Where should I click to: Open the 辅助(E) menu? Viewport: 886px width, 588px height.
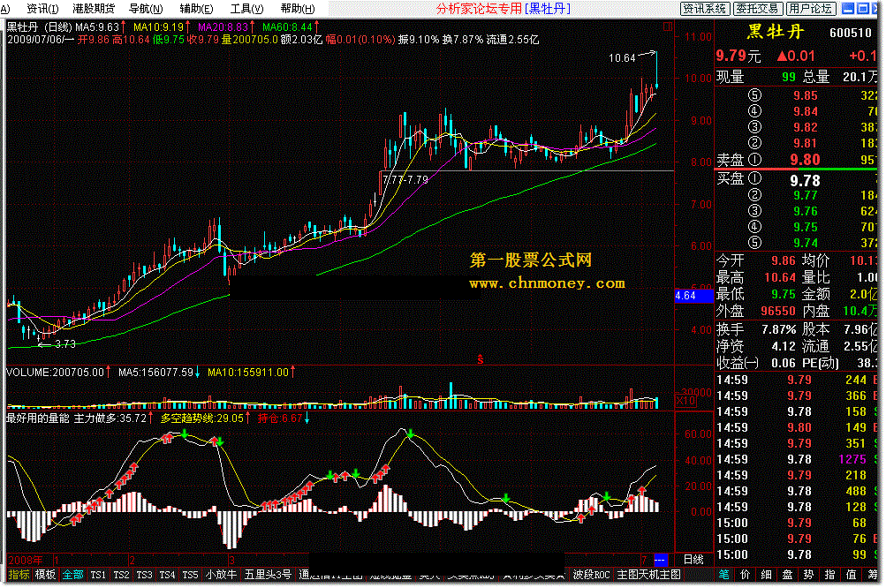point(196,9)
